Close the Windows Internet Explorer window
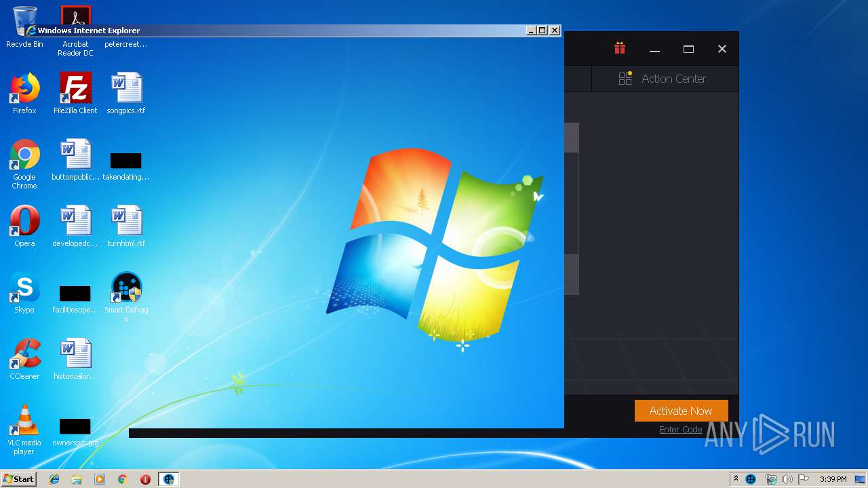The height and width of the screenshot is (488, 868). (x=555, y=30)
